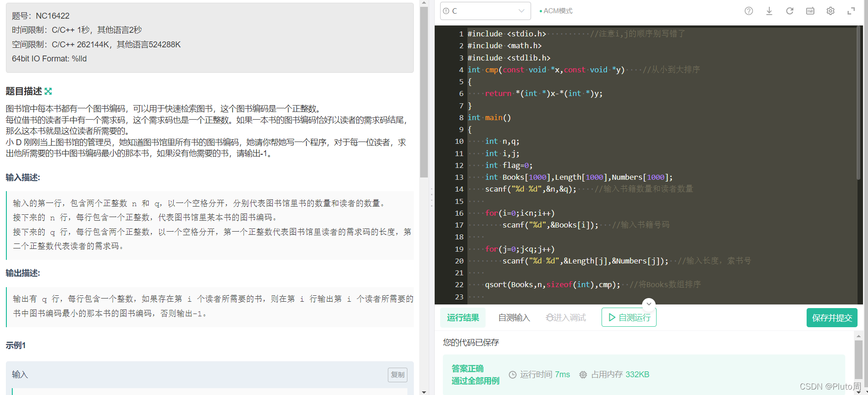Click the 通过全部用例 text
Viewport: 868px width, 395px height.
[476, 381]
